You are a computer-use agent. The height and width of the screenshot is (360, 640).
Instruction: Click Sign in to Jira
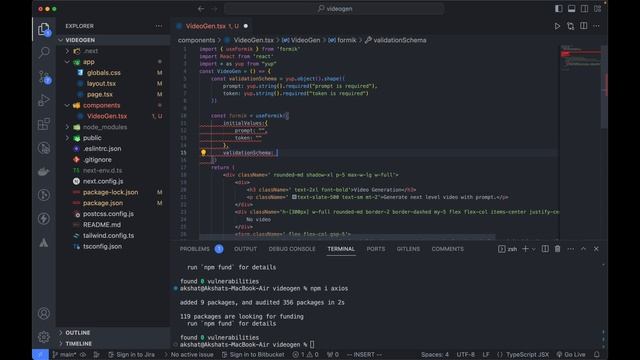131,354
